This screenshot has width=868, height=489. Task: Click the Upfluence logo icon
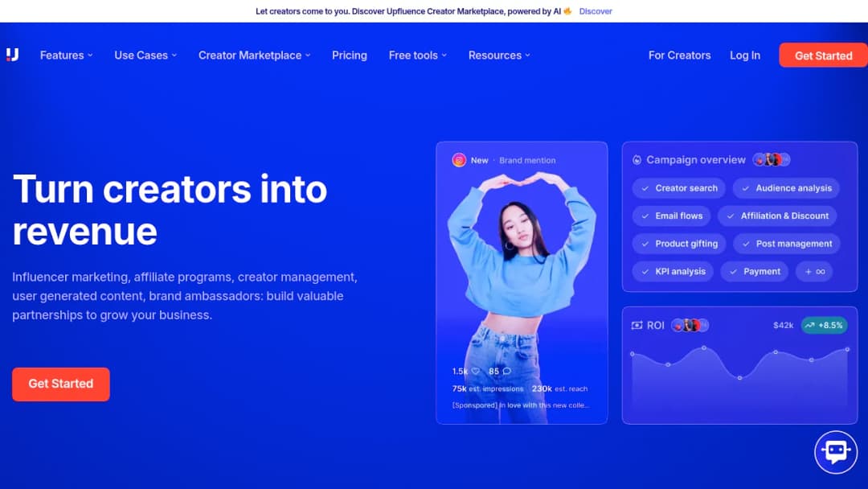tap(12, 54)
